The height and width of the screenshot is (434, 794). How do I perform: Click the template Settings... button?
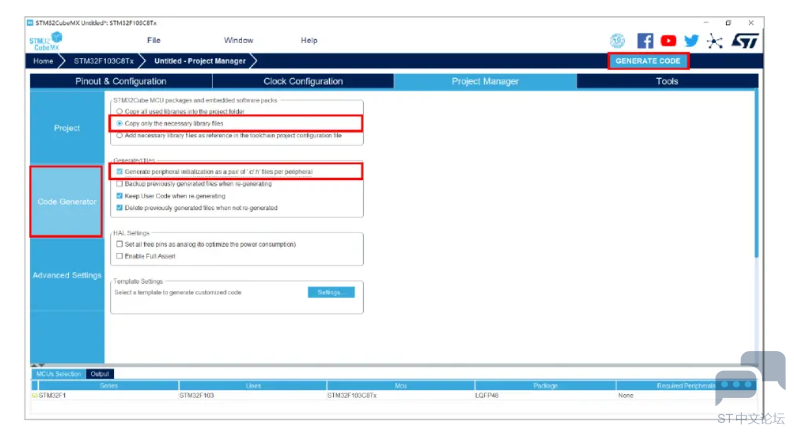330,292
